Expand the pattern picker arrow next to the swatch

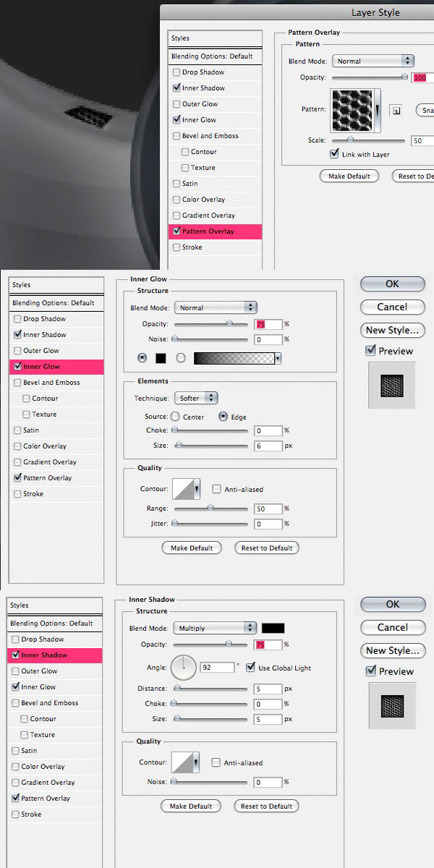coord(377,109)
